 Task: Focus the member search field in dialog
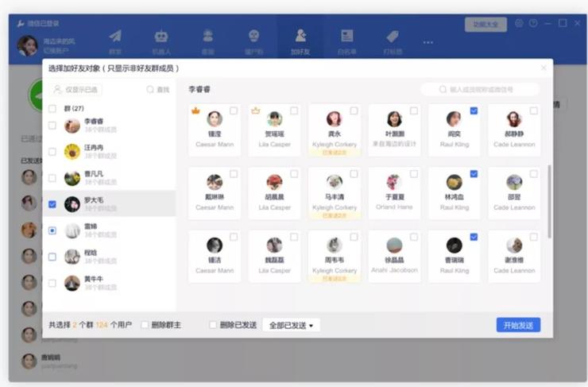click(x=480, y=90)
